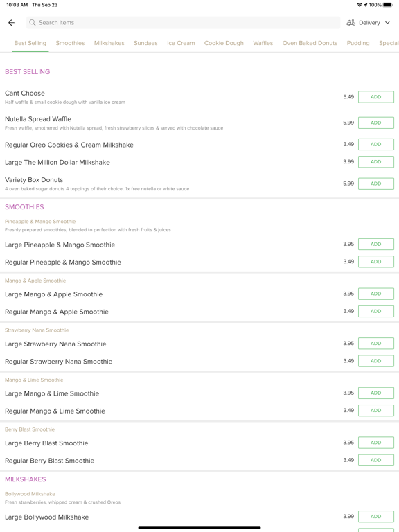399x532 pixels.
Task: Open the Smoothies tab
Action: (x=70, y=43)
